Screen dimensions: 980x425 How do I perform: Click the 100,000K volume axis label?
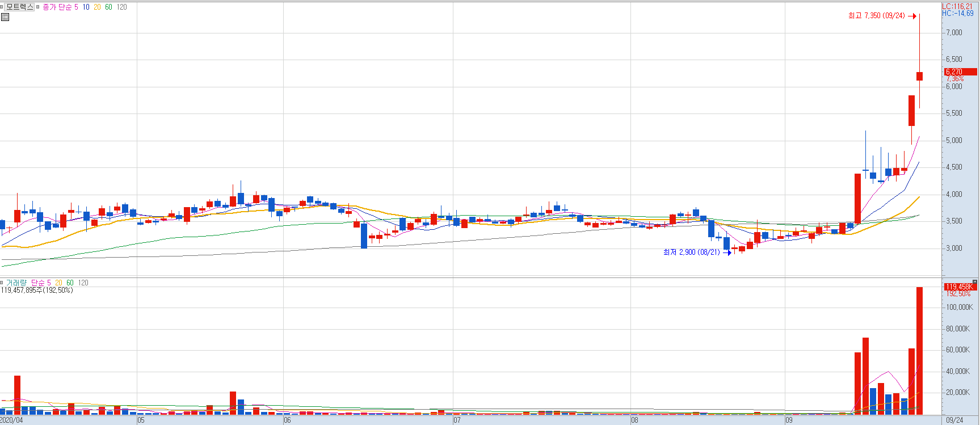pyautogui.click(x=959, y=308)
